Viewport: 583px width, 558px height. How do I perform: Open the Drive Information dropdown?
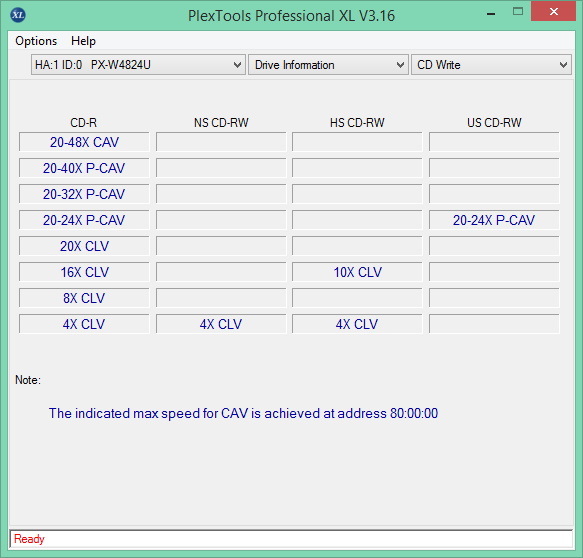tap(328, 65)
